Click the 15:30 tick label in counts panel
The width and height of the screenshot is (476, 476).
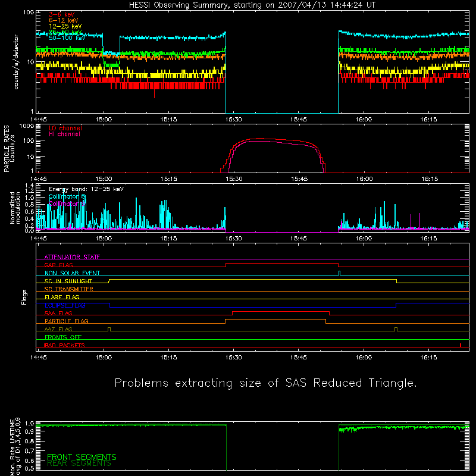click(233, 120)
